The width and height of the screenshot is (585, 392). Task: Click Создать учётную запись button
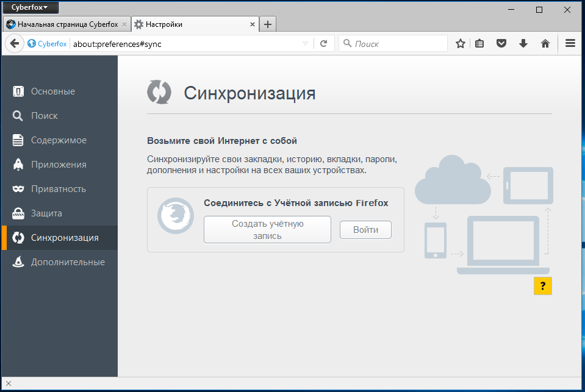coord(267,229)
